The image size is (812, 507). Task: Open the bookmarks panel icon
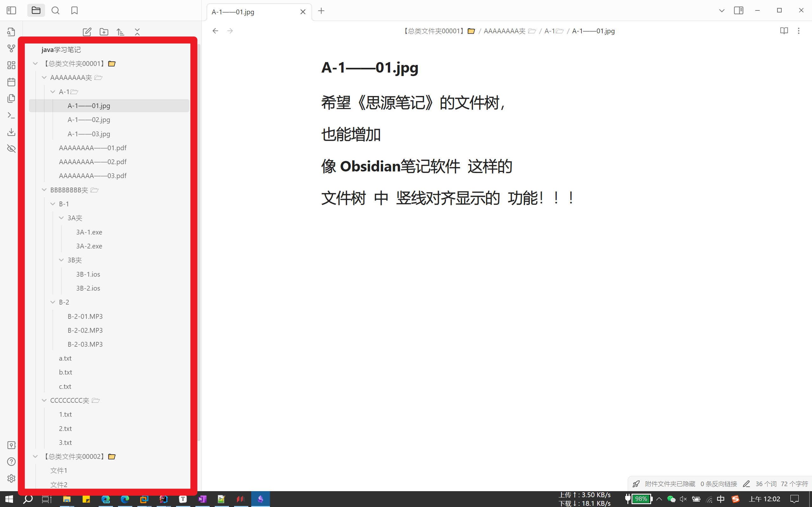75,11
